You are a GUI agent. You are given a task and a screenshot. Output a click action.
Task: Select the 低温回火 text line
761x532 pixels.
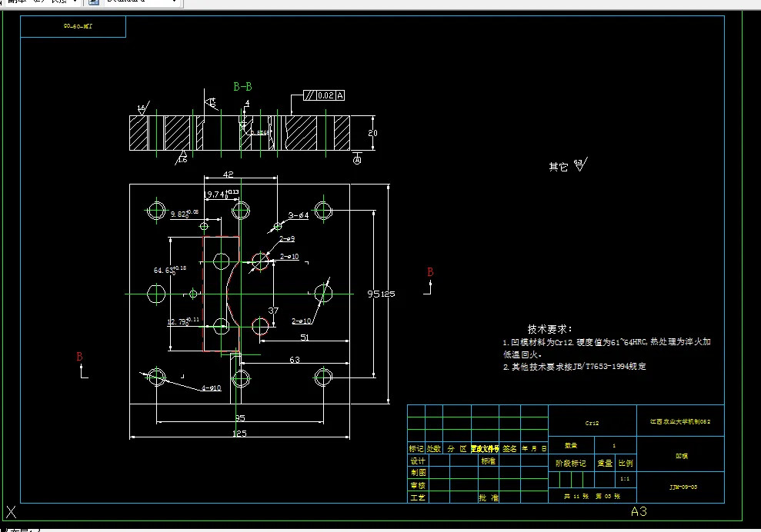coord(522,354)
